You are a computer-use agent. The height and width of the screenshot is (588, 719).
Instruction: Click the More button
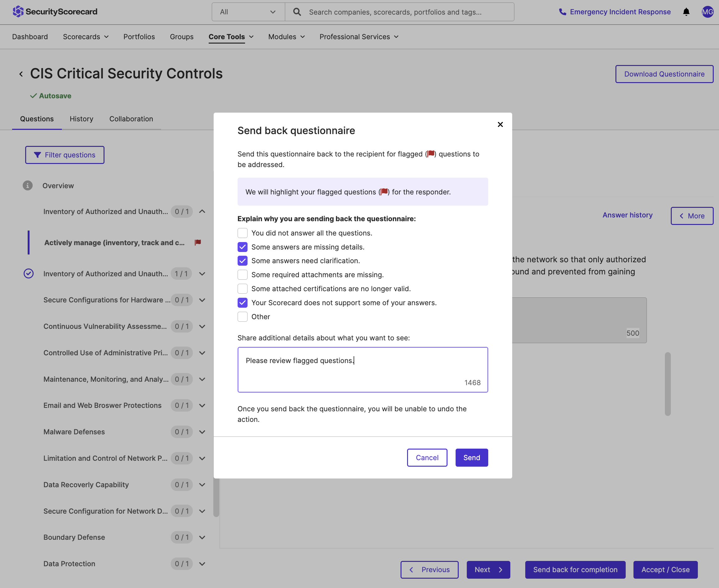pos(692,216)
